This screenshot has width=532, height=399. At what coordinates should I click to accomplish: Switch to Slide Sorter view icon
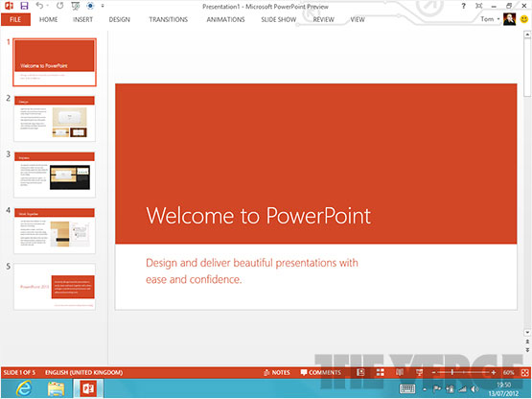point(381,372)
